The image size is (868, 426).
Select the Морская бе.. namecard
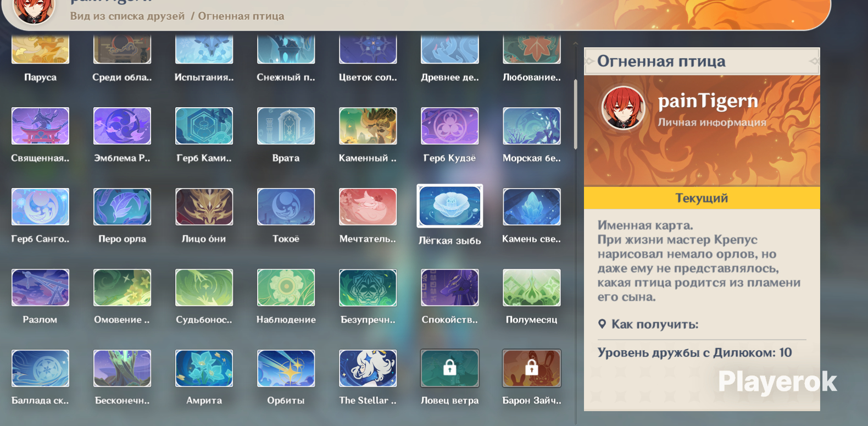point(532,126)
